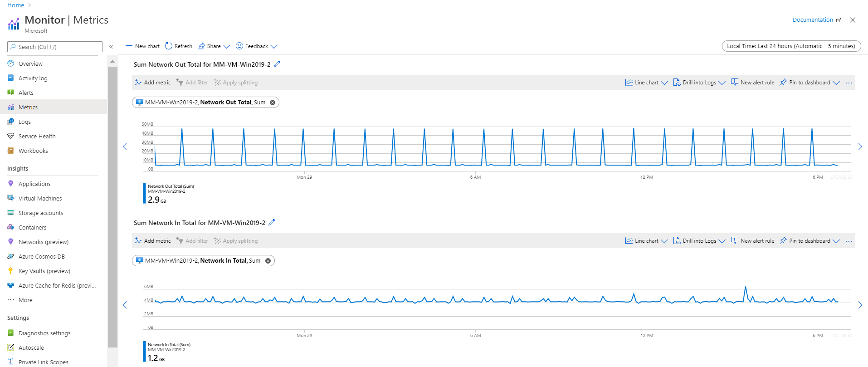Screen dimensions: 868x367
Task: Pan Network Out chart forward in time
Action: (860, 147)
